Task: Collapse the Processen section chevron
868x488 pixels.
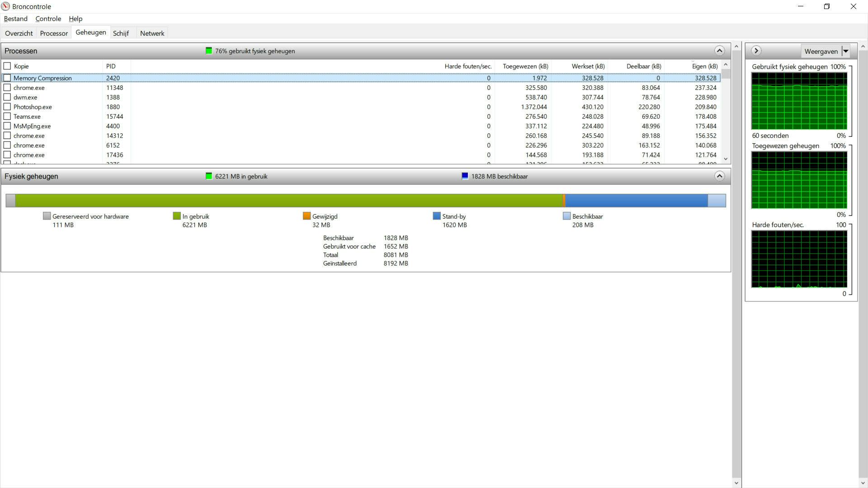Action: click(x=719, y=51)
